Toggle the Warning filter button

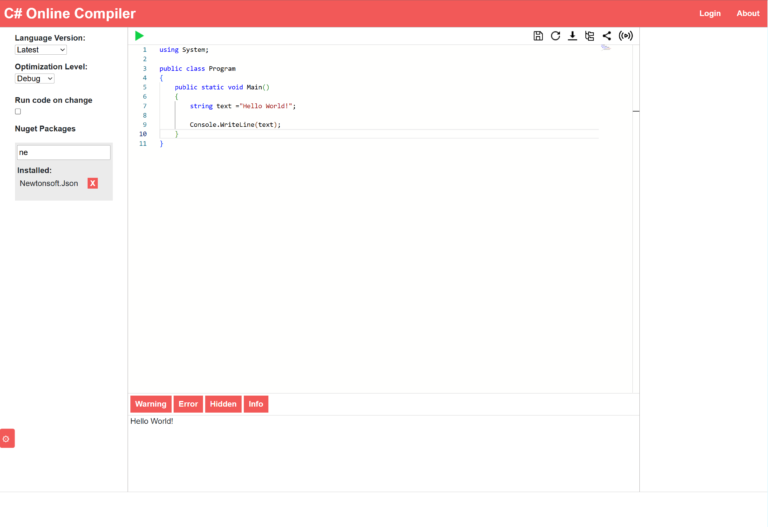pyautogui.click(x=151, y=404)
